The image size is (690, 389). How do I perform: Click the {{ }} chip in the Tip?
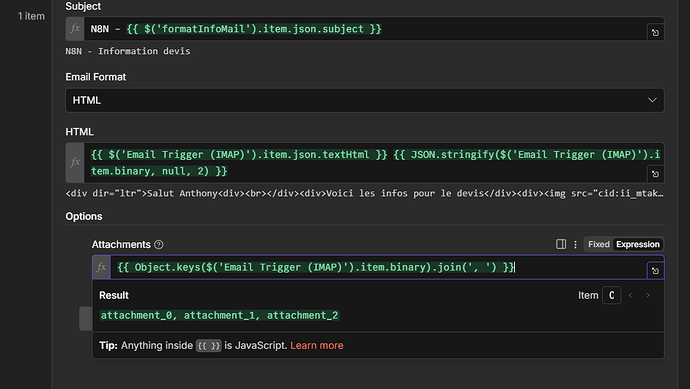click(x=209, y=345)
